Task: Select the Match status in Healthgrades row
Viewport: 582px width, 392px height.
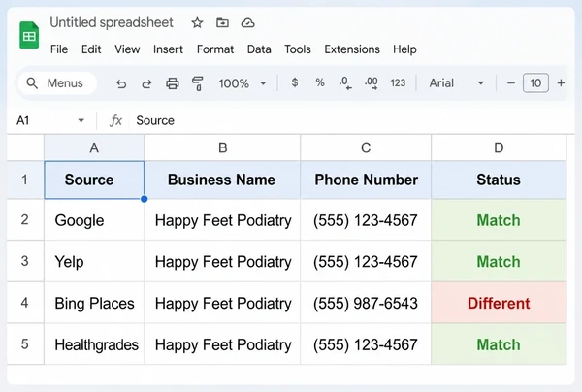Action: point(499,344)
